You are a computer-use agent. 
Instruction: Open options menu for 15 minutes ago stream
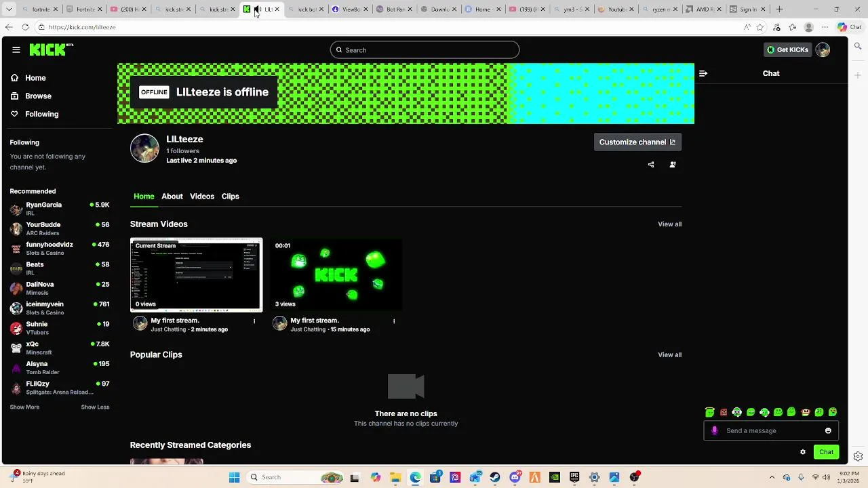(x=394, y=321)
